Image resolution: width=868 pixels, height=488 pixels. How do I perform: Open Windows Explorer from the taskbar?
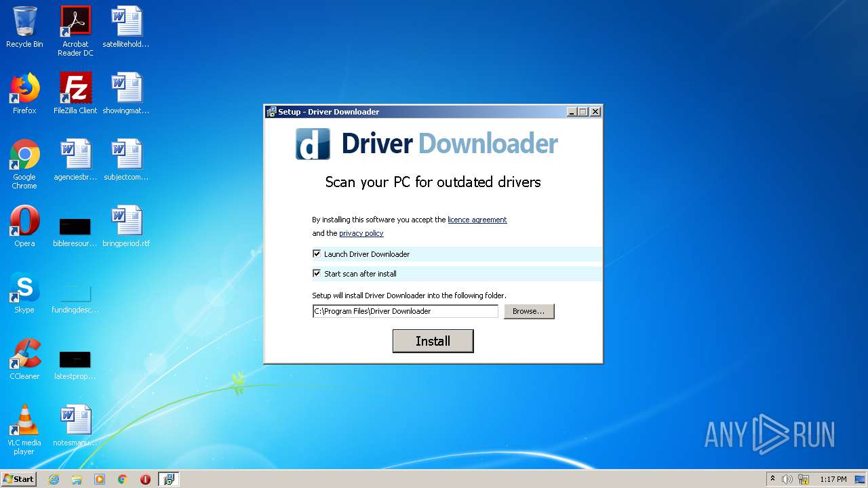(77, 479)
